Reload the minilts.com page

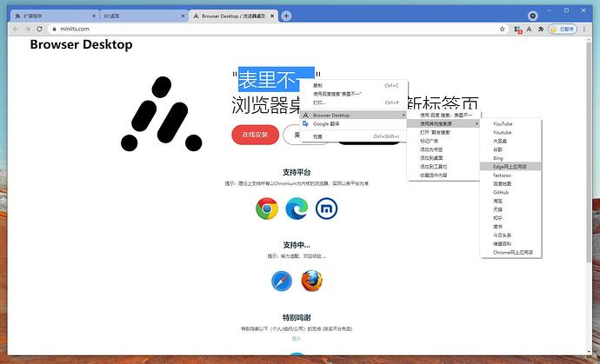click(x=39, y=29)
